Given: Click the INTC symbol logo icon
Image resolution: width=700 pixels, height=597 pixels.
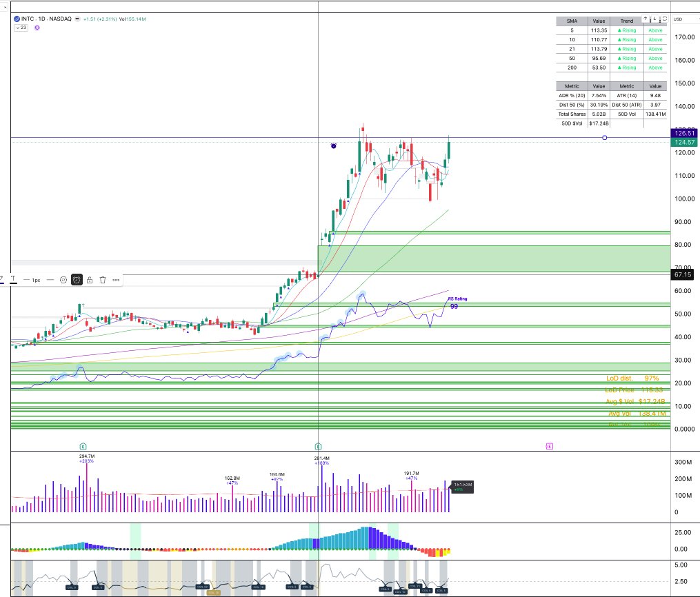Looking at the screenshot, I should point(17,19).
